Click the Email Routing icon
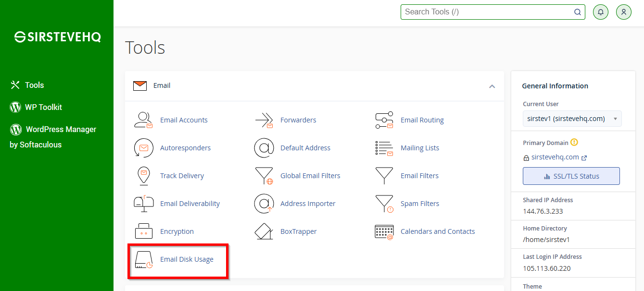Viewport: 644px width, 291px height. [384, 120]
